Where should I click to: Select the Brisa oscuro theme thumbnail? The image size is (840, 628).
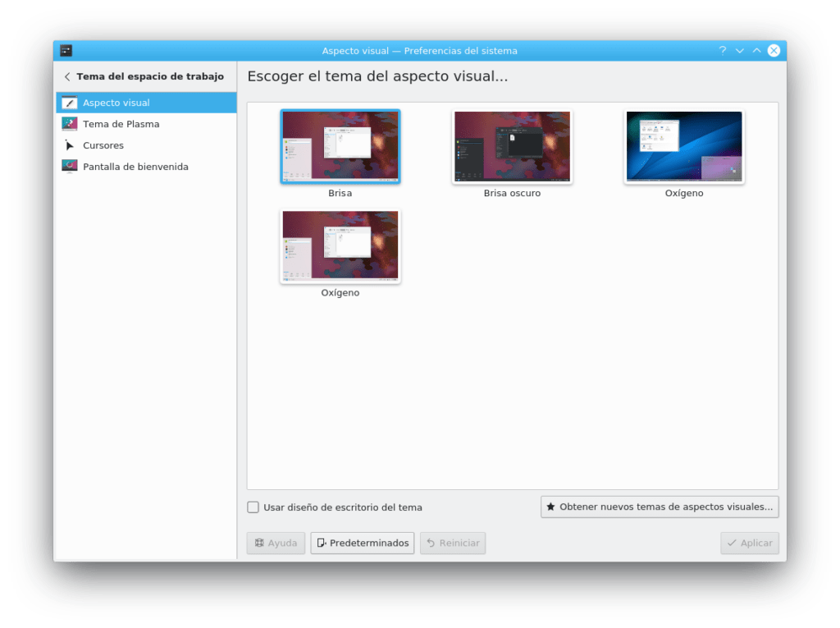click(512, 146)
